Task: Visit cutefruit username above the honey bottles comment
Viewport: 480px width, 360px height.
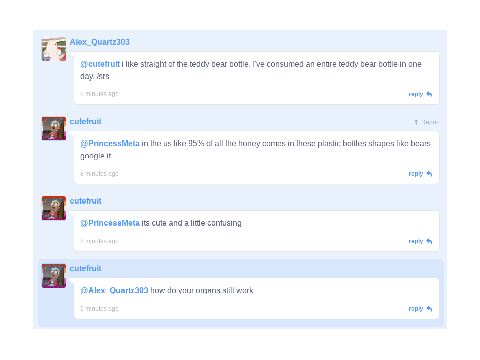Action: click(x=85, y=121)
